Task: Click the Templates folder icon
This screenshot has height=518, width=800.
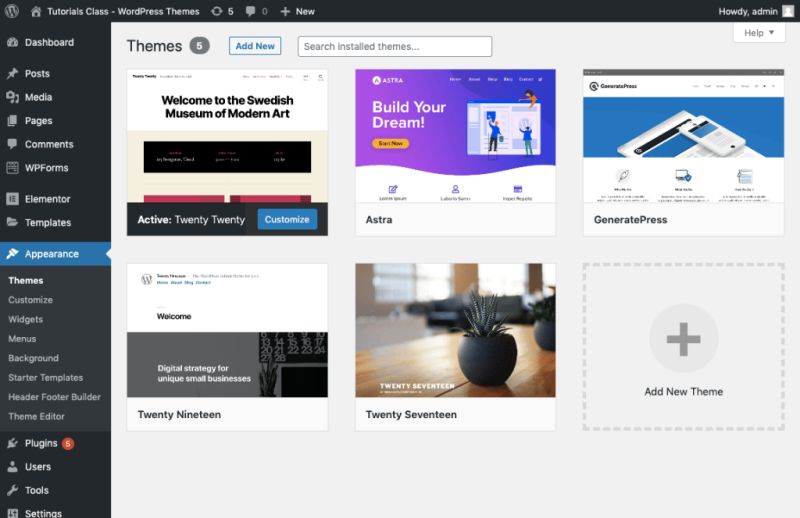Action: 13,222
